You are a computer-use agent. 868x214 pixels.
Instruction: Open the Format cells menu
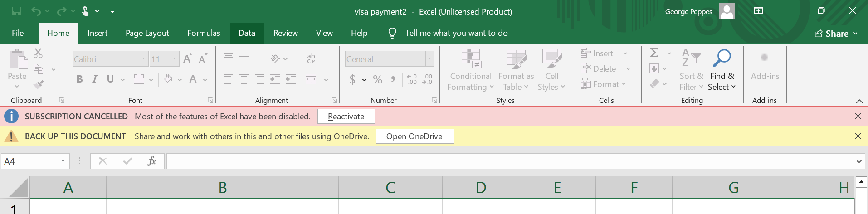point(604,84)
